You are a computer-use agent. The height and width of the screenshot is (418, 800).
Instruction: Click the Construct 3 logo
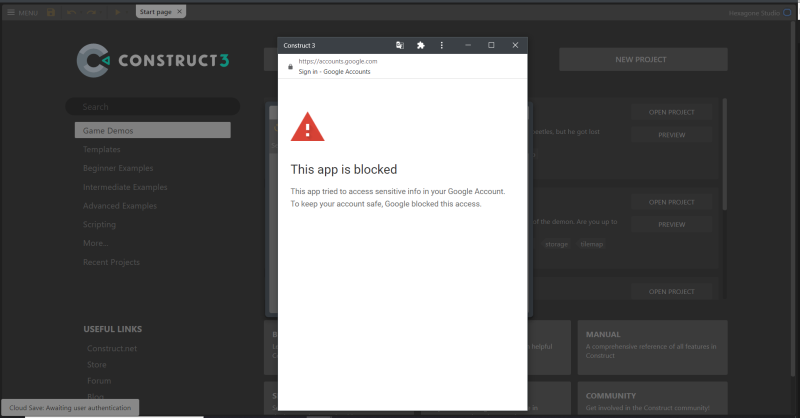(x=153, y=60)
